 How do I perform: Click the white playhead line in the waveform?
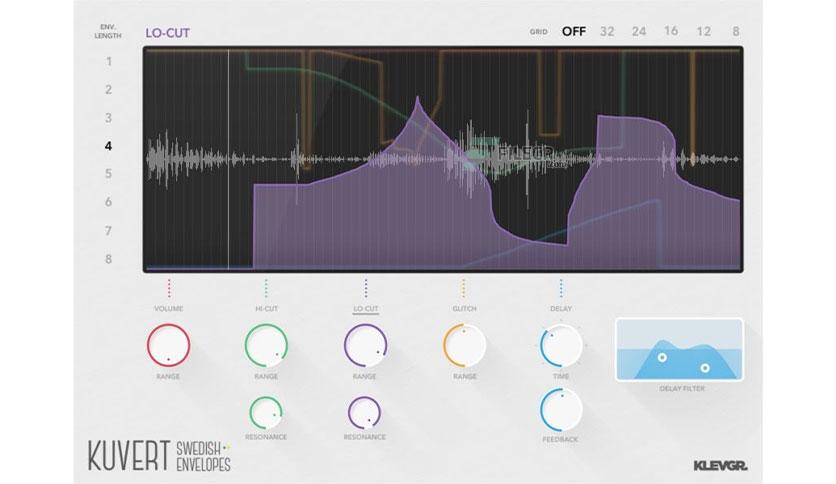[x=229, y=160]
